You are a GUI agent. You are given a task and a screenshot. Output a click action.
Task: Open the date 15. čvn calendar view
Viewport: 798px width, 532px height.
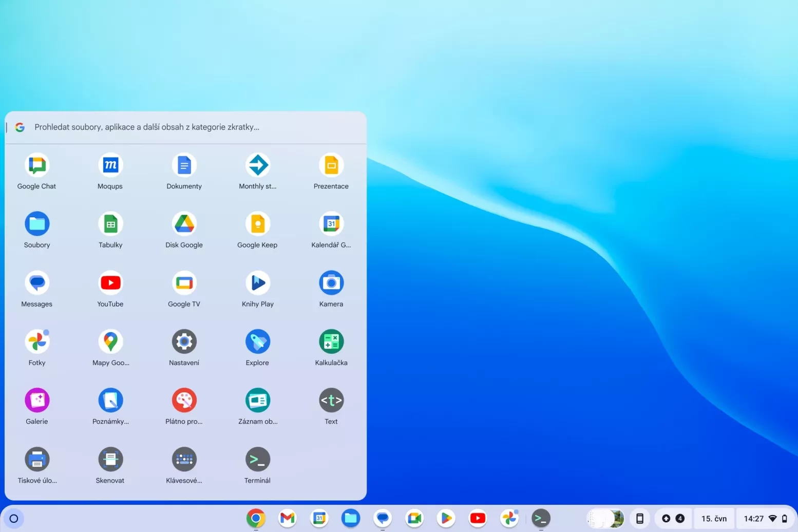pyautogui.click(x=714, y=519)
